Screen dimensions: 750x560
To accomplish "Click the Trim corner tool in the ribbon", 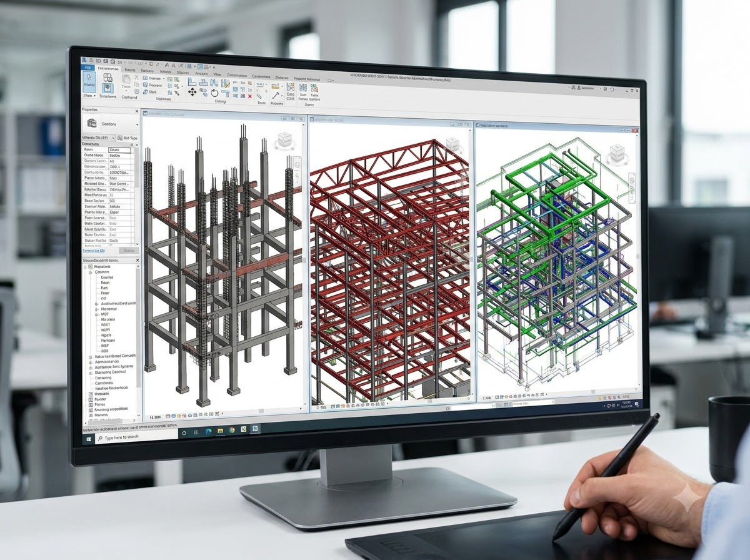I will click(x=226, y=93).
